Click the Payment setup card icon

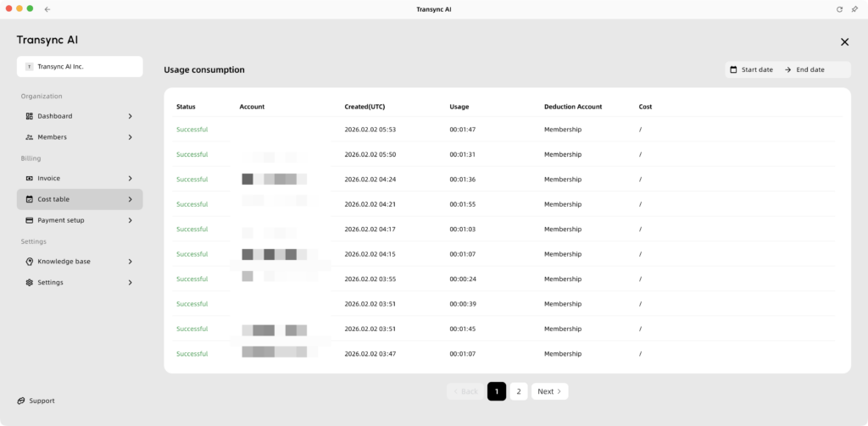[30, 220]
